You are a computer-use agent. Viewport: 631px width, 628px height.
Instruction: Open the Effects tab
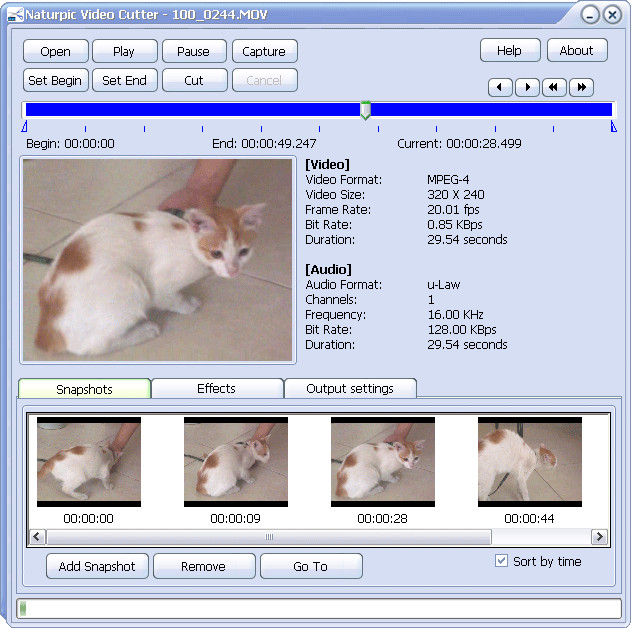coord(217,388)
